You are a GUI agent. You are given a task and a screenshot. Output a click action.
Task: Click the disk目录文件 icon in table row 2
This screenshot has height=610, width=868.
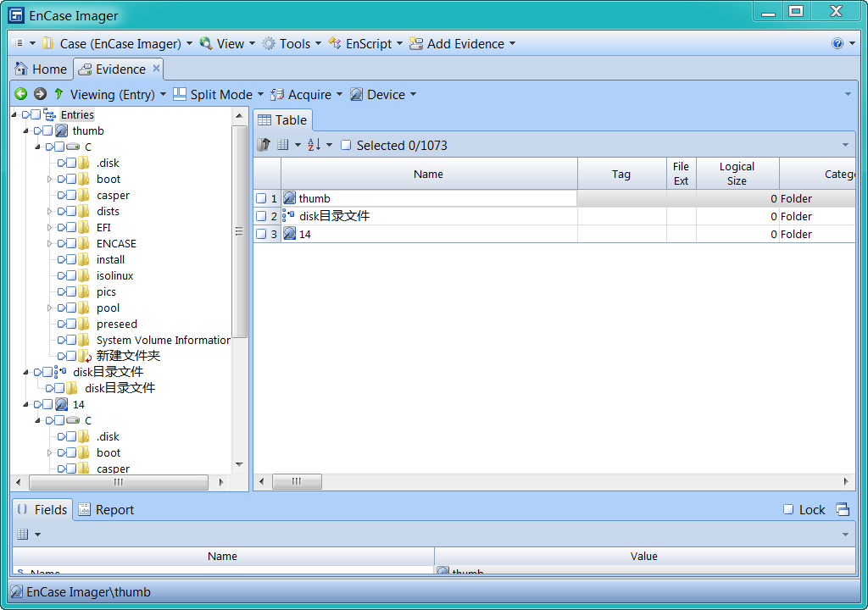pyautogui.click(x=288, y=216)
